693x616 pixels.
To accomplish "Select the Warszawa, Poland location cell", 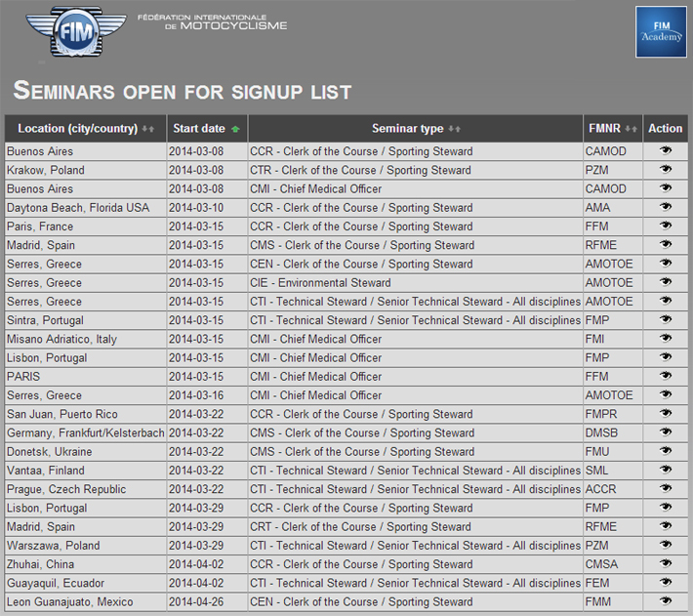I will (x=53, y=546).
